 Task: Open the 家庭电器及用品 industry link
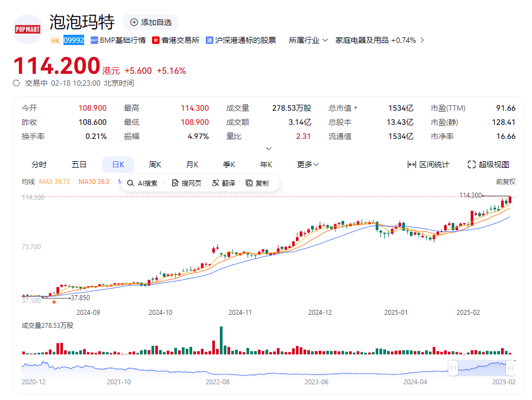362,40
